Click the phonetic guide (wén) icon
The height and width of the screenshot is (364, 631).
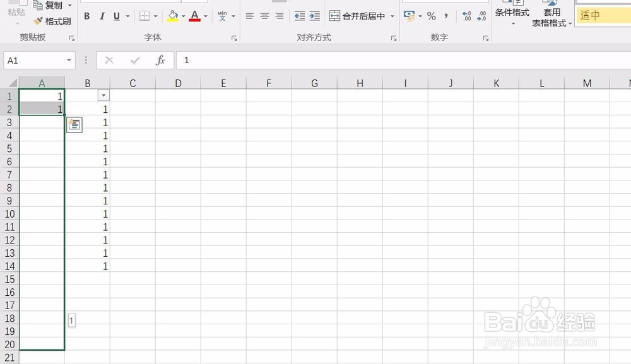coord(222,16)
